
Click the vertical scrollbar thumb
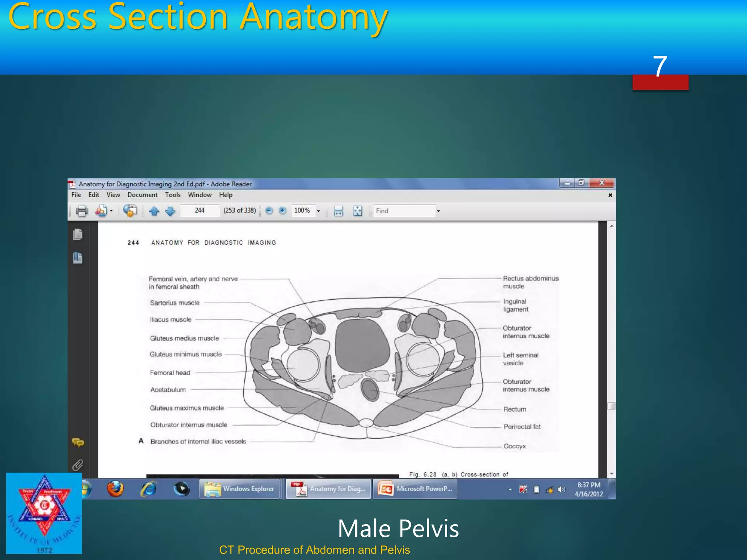(612, 406)
